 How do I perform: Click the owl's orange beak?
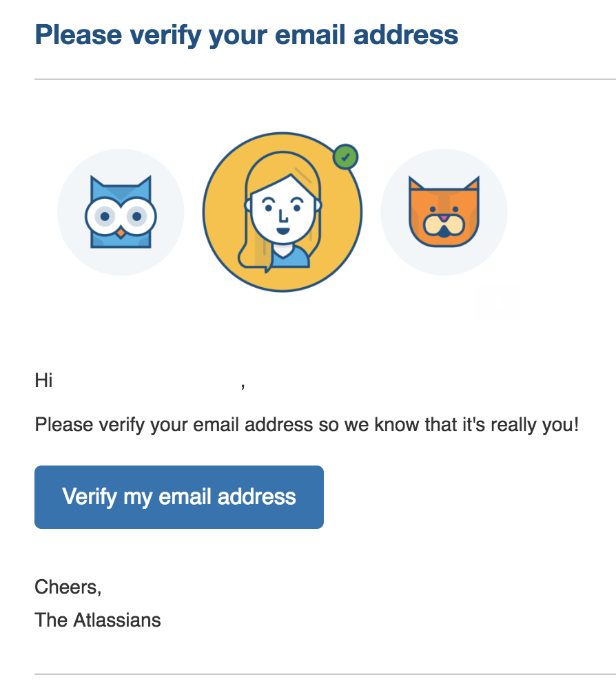tap(121, 232)
